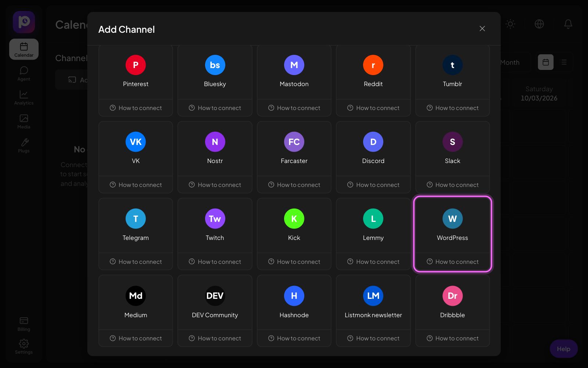Open the Plugs sidebar item
The height and width of the screenshot is (368, 588).
[x=24, y=145]
